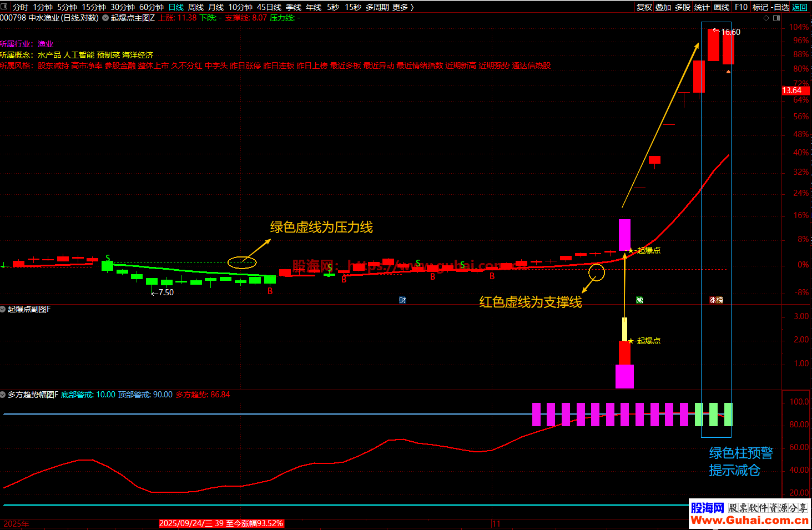Toggle the side panel icon beside the diamond
The image size is (812, 530).
point(776,18)
